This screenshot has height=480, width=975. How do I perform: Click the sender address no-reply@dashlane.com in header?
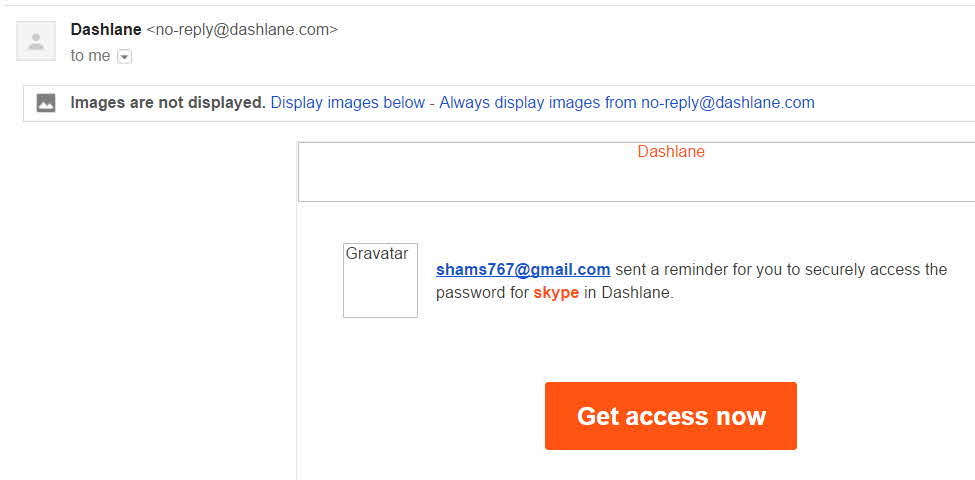pos(242,30)
